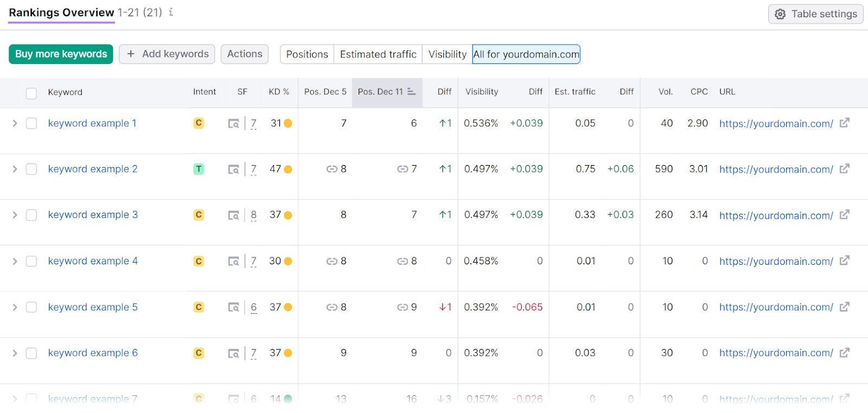Check the box for keyword example 2
The width and height of the screenshot is (868, 413).
tap(31, 169)
